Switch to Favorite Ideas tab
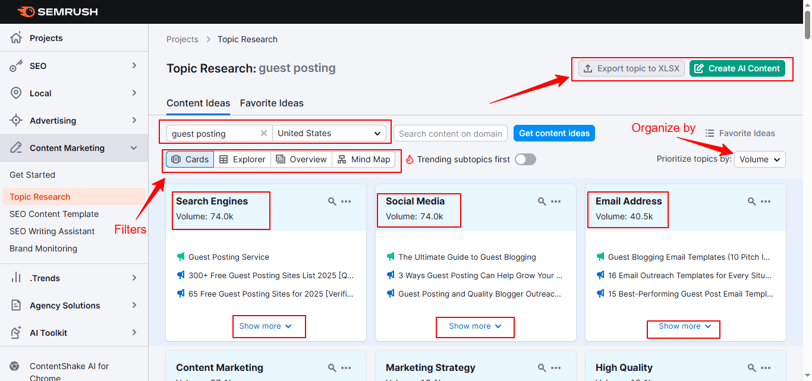The image size is (812, 381). click(x=272, y=103)
